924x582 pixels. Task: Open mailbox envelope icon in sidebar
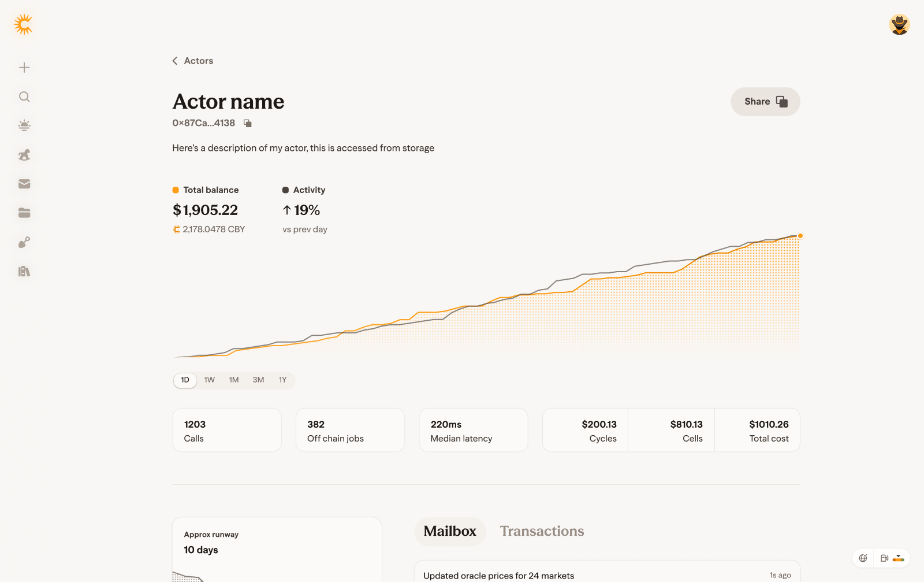coord(24,184)
